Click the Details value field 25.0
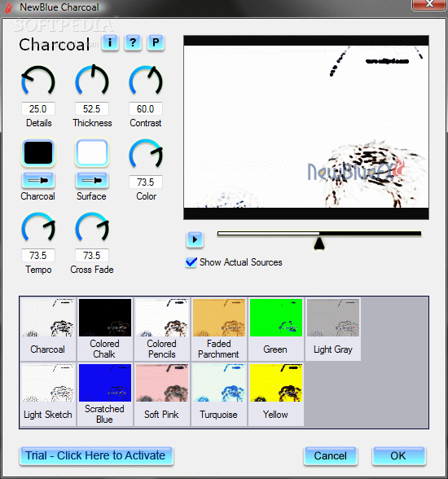This screenshot has height=479, width=448. tap(38, 109)
